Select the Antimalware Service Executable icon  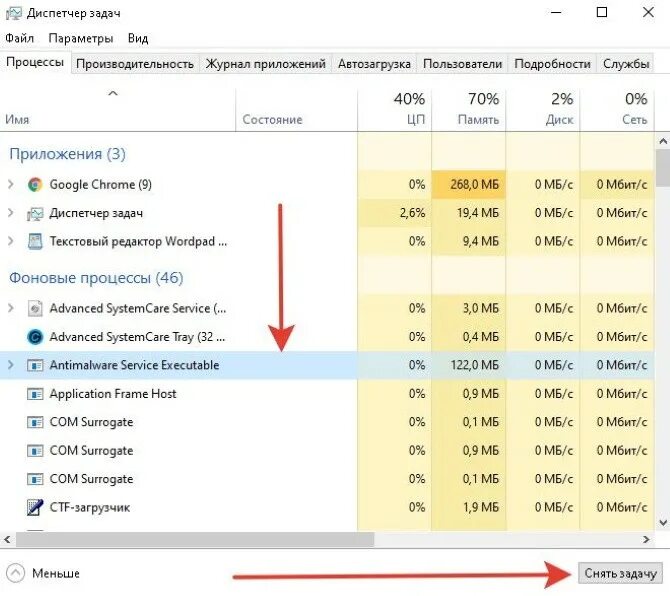35,365
